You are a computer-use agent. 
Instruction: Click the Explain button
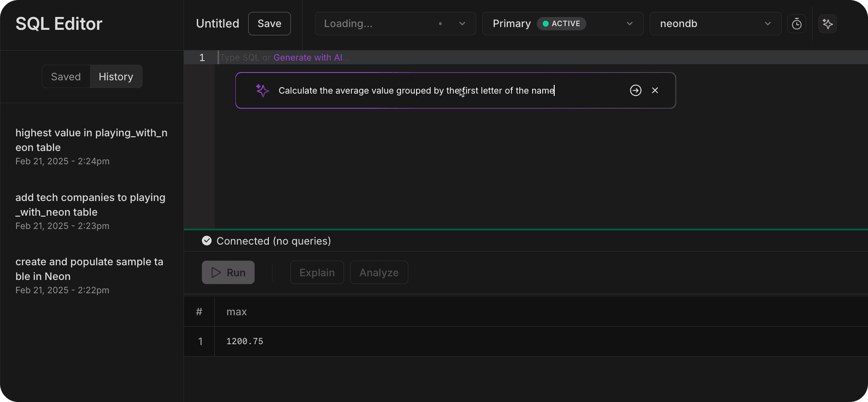pyautogui.click(x=317, y=273)
